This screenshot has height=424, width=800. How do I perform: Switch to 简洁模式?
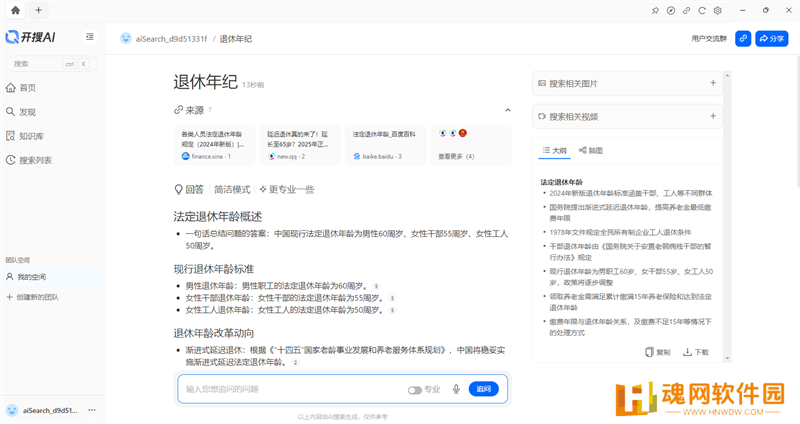point(232,189)
